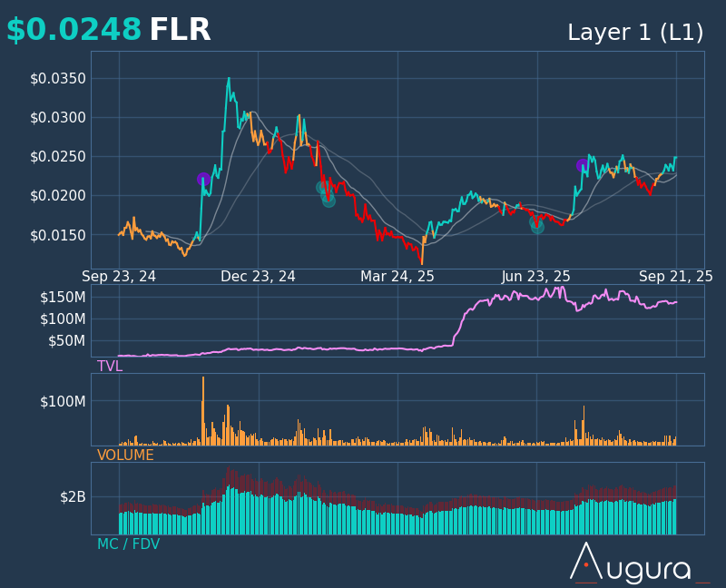Click the $0.0248 price heading

(x=74, y=29)
